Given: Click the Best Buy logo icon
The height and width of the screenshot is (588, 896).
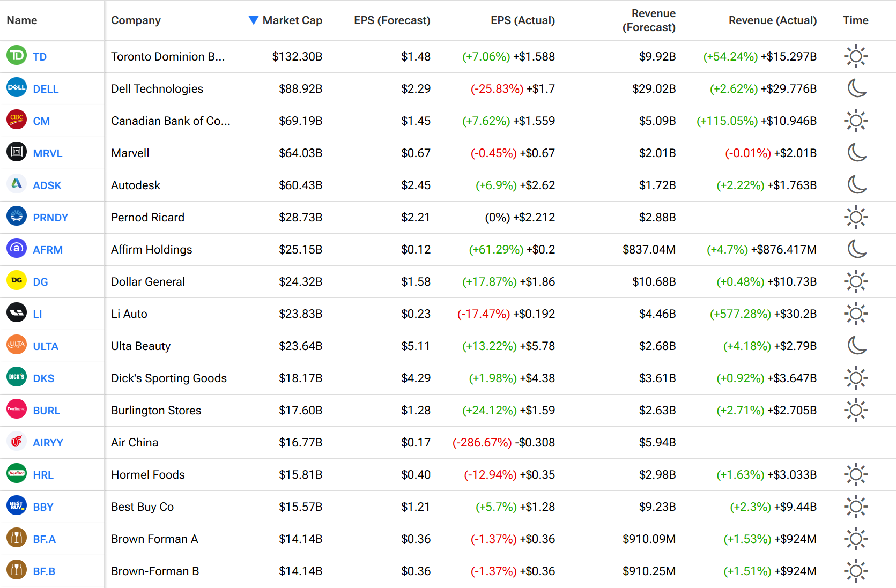Looking at the screenshot, I should (17, 505).
